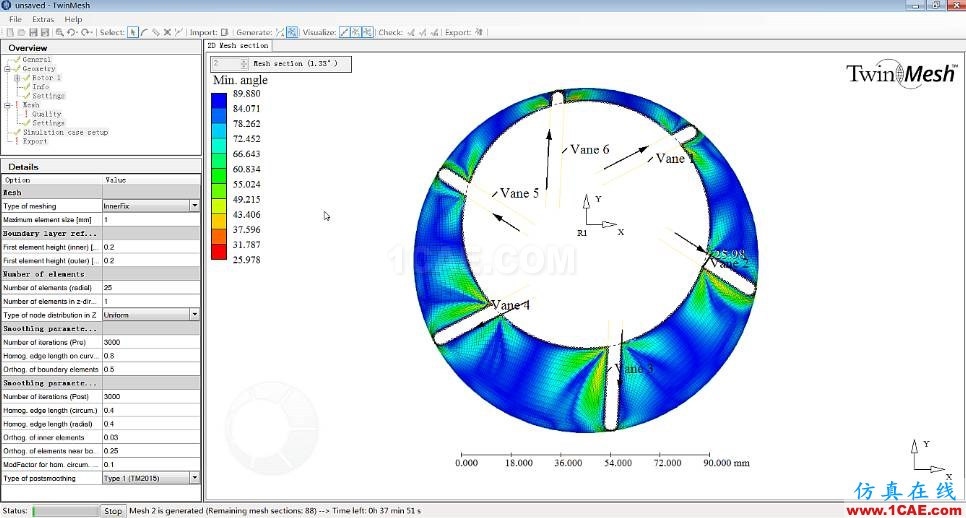Select the 2D Mesh section tab
Image resolution: width=966 pixels, height=518 pixels.
pyautogui.click(x=238, y=46)
